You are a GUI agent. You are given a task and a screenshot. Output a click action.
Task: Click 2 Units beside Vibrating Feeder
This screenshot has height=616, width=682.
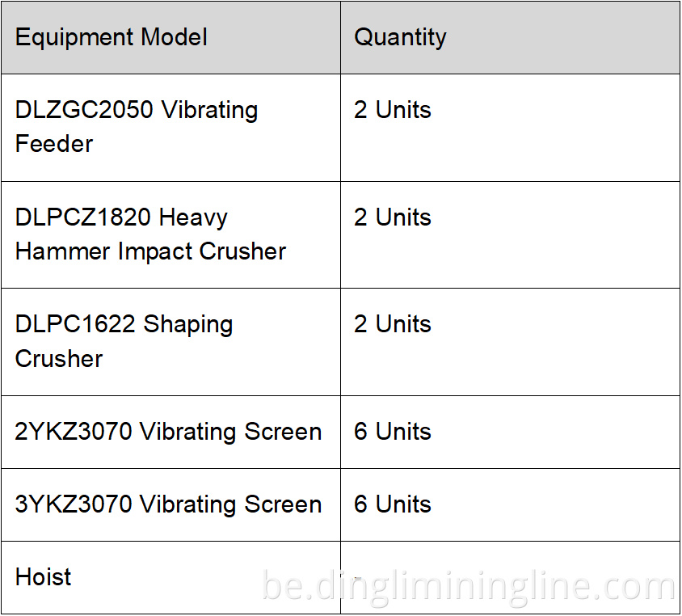pyautogui.click(x=393, y=110)
